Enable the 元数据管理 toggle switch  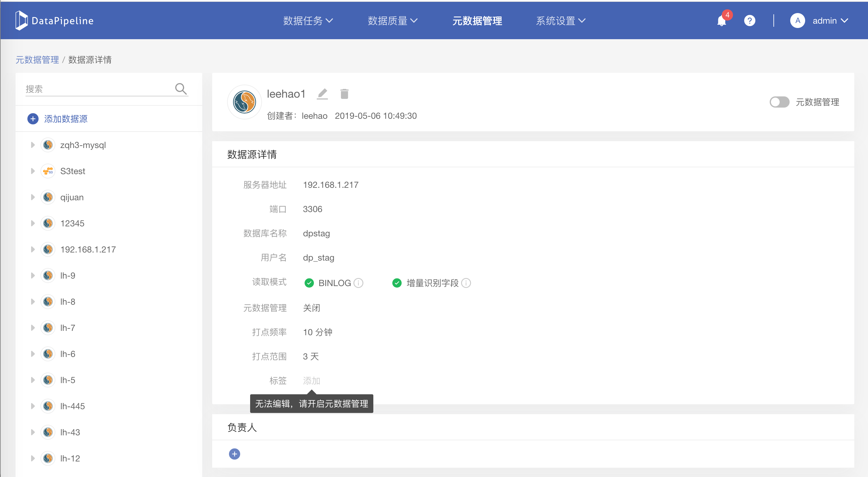[x=779, y=102]
